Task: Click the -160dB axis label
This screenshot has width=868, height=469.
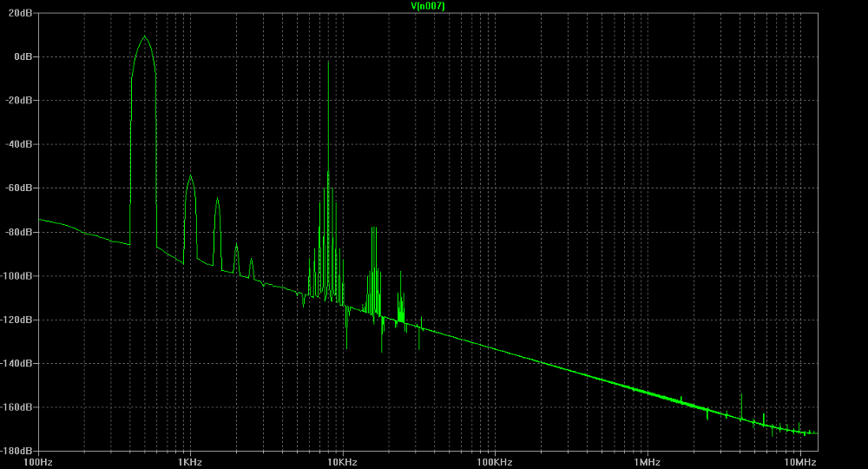Action: click(18, 407)
